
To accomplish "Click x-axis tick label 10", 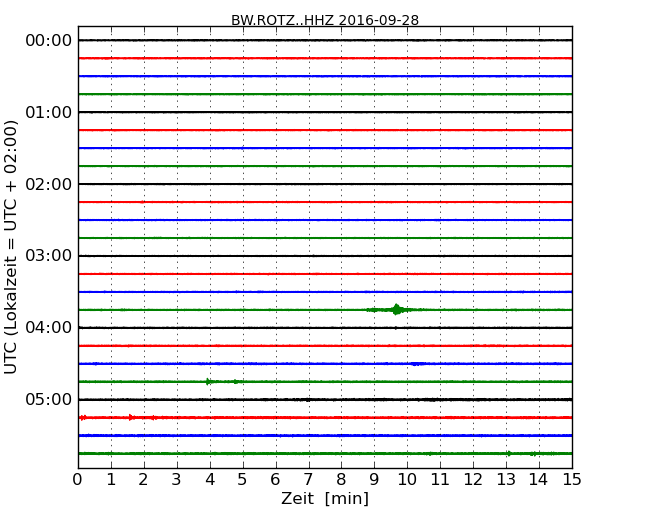I will (407, 480).
